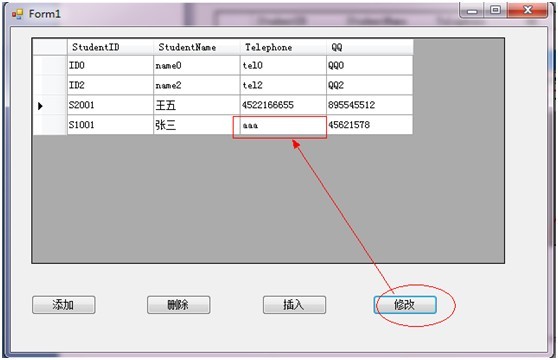
Task: Select cell 4522166655
Action: (283, 105)
